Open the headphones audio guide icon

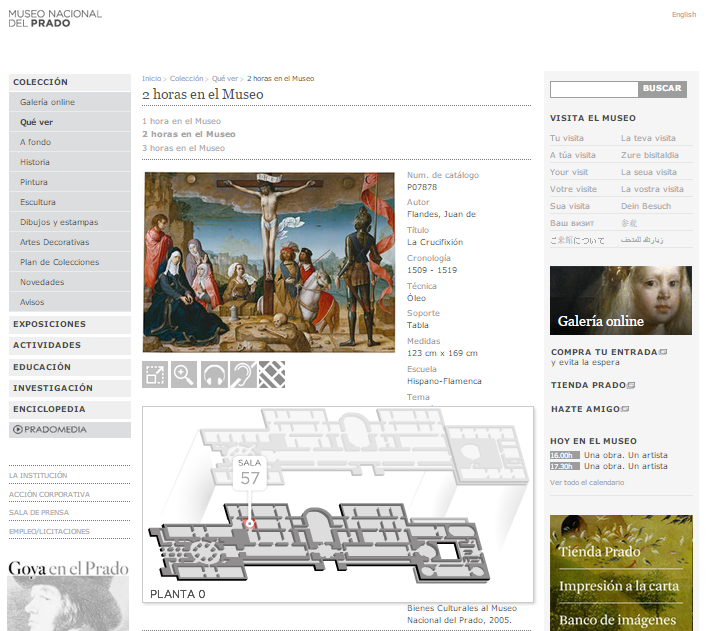pyautogui.click(x=214, y=374)
